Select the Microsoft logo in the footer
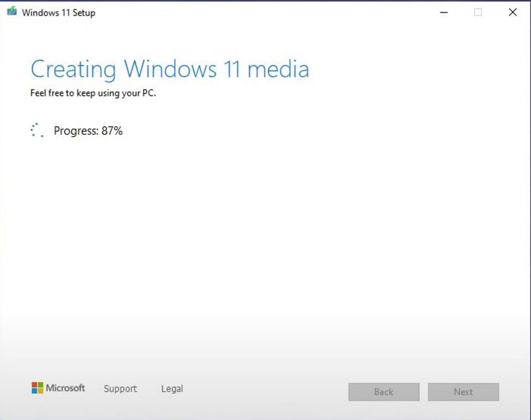The image size is (531, 420). click(x=58, y=388)
